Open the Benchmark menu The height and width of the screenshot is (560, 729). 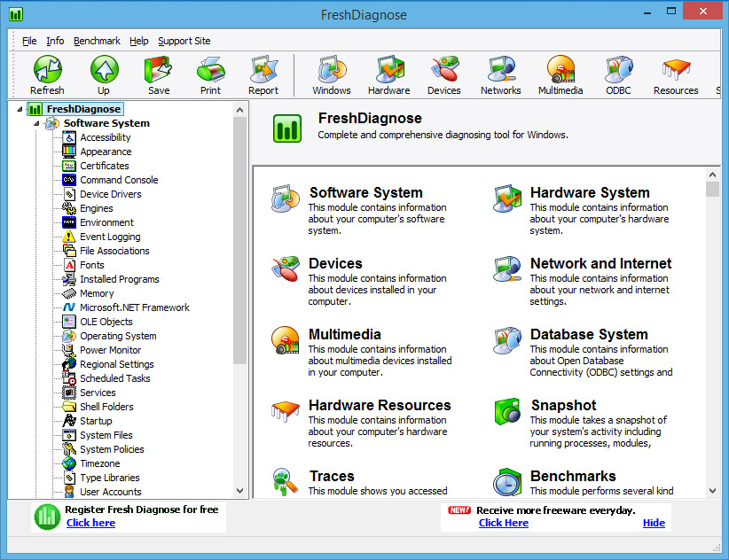click(x=97, y=41)
